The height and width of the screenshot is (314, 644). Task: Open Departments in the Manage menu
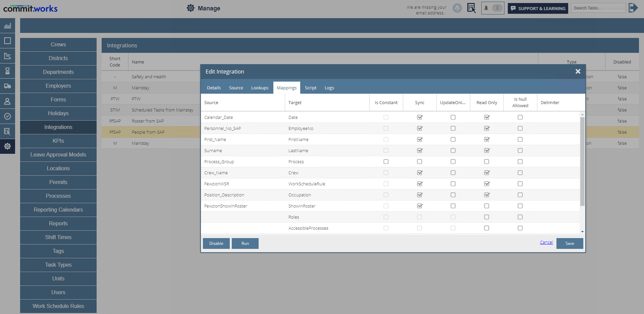pyautogui.click(x=58, y=72)
